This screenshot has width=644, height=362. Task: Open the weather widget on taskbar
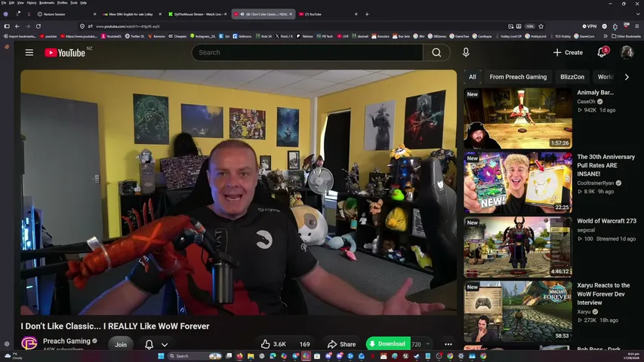tap(13, 356)
